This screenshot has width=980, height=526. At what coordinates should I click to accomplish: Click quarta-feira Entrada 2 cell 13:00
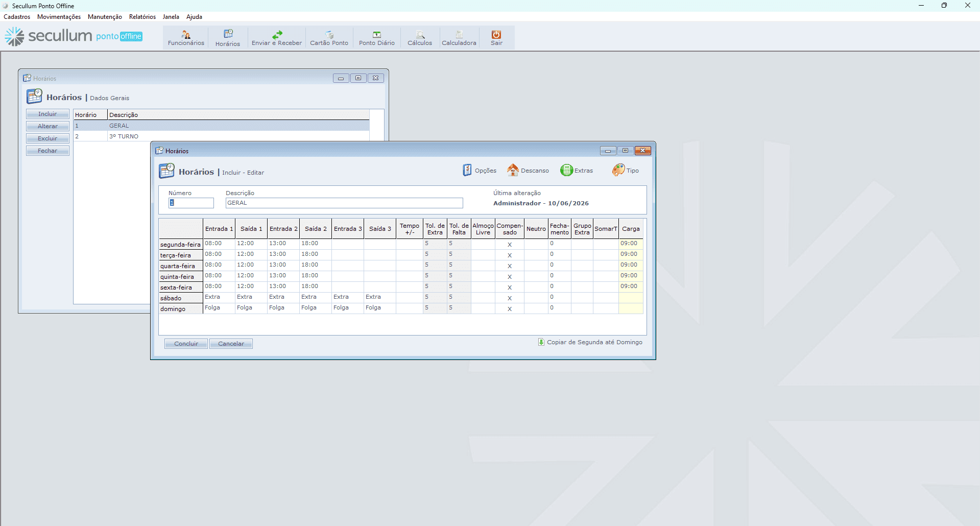(283, 266)
